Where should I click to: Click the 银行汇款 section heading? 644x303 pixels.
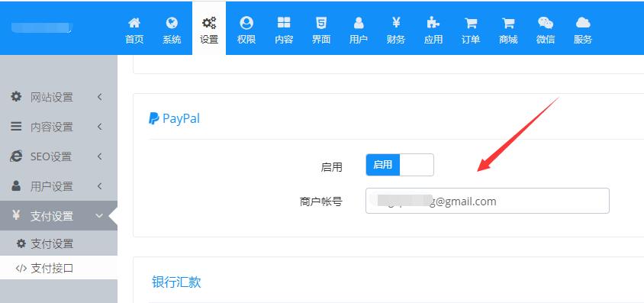176,282
